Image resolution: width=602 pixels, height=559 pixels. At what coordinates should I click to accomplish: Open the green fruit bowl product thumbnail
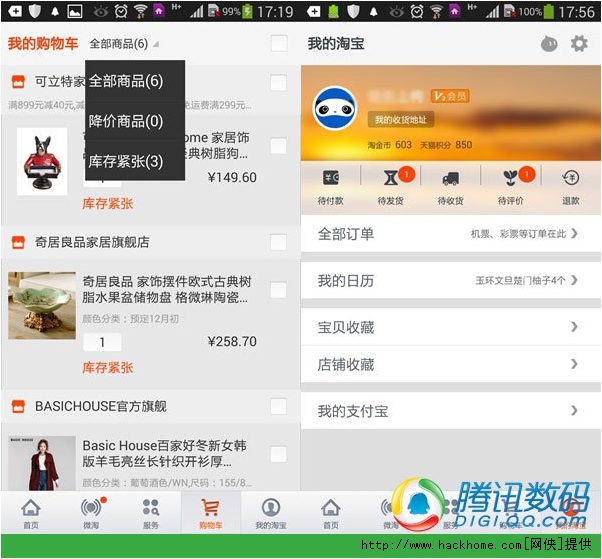tap(42, 306)
